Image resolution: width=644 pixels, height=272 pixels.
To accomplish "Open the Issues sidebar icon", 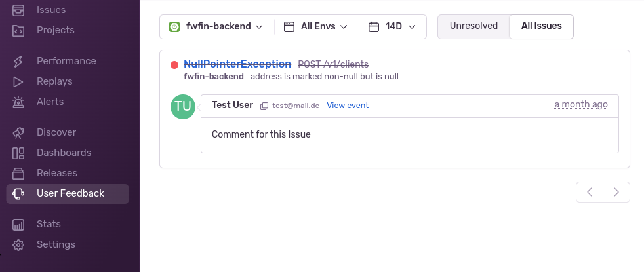I will (x=18, y=10).
